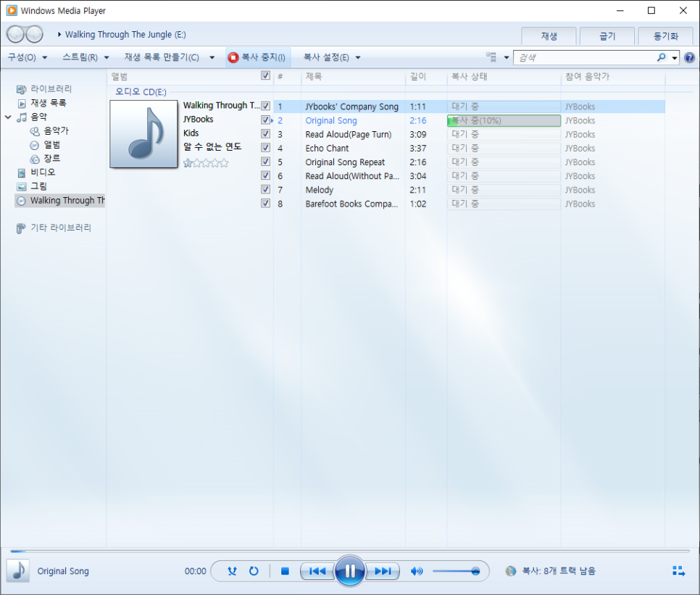The image size is (700, 595).
Task: Uncheck track 8 Barefoot Books checkbox
Action: [x=266, y=203]
